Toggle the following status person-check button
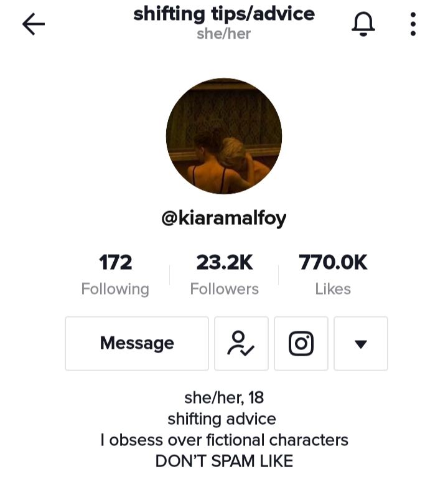 click(x=241, y=344)
